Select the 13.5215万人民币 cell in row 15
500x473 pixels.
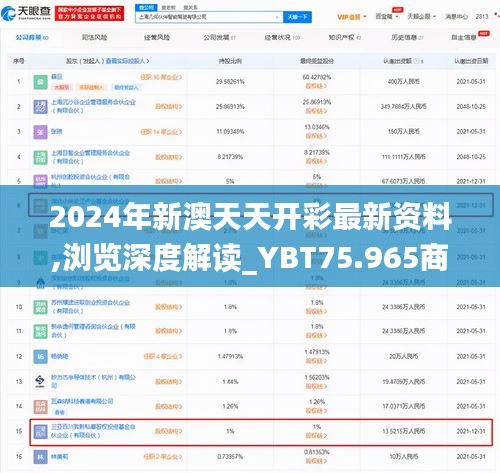[x=404, y=431]
